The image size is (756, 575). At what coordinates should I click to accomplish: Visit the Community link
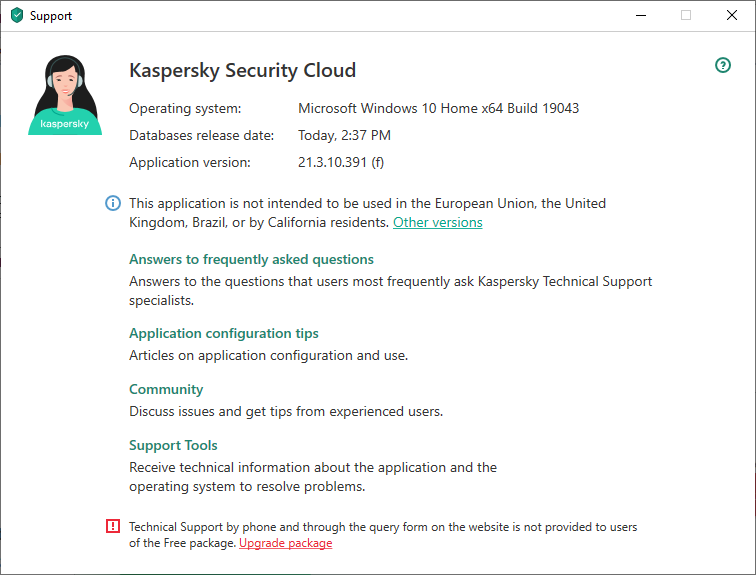tap(166, 389)
